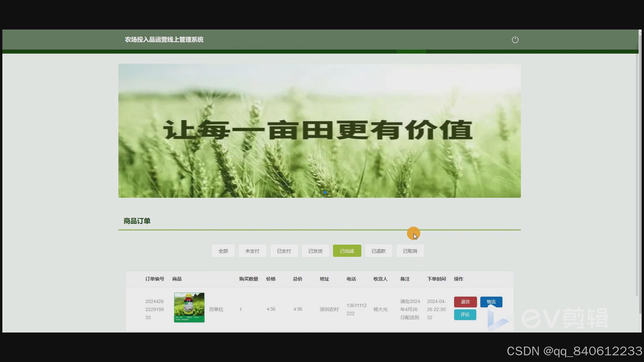Select the 全部 order filter tab
644x362 pixels.
tap(223, 251)
